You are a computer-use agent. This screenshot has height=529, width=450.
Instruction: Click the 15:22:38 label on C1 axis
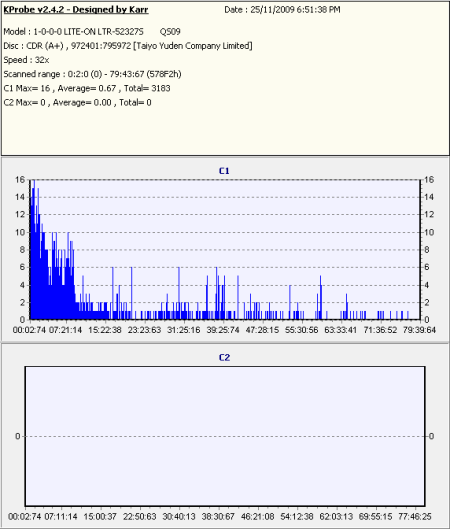[105, 330]
